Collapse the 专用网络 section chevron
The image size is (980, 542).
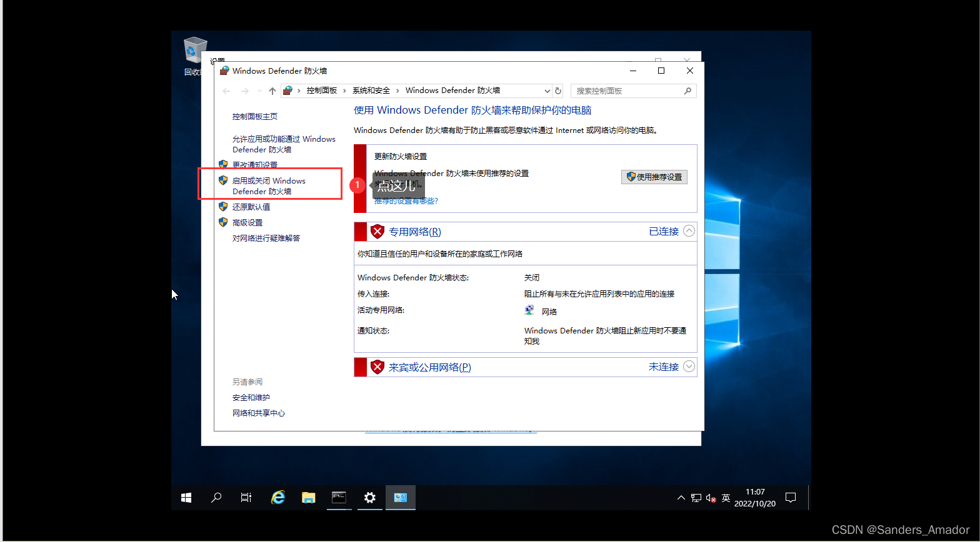coord(689,231)
